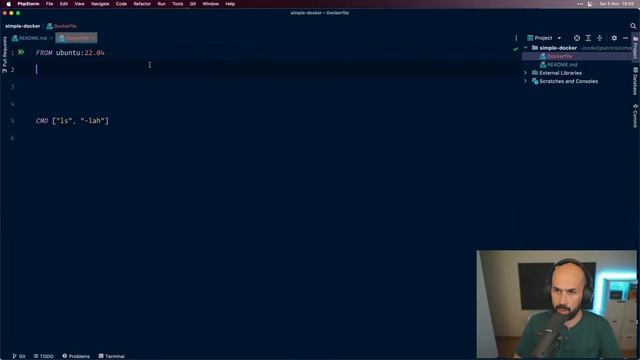Collapse the simple-docker project root
Viewport: 640px width, 360px height.
click(526, 48)
